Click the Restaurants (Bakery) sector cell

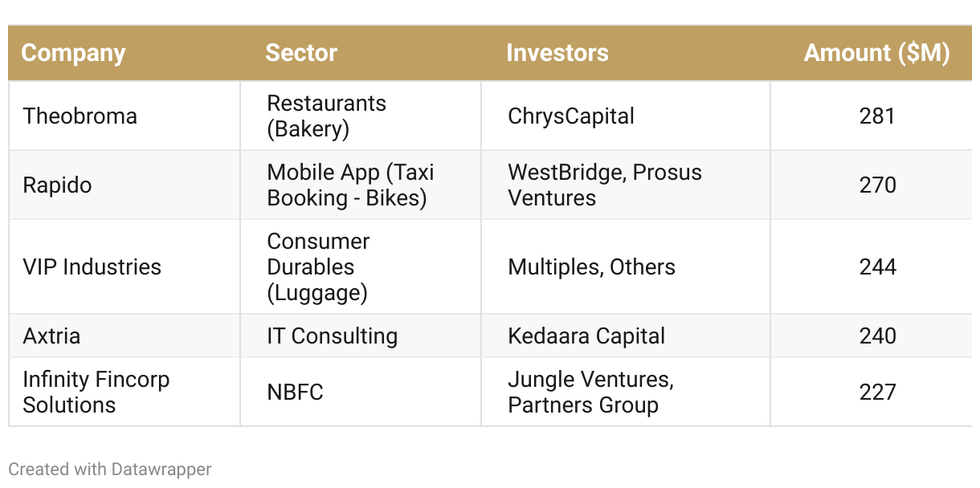(x=326, y=116)
